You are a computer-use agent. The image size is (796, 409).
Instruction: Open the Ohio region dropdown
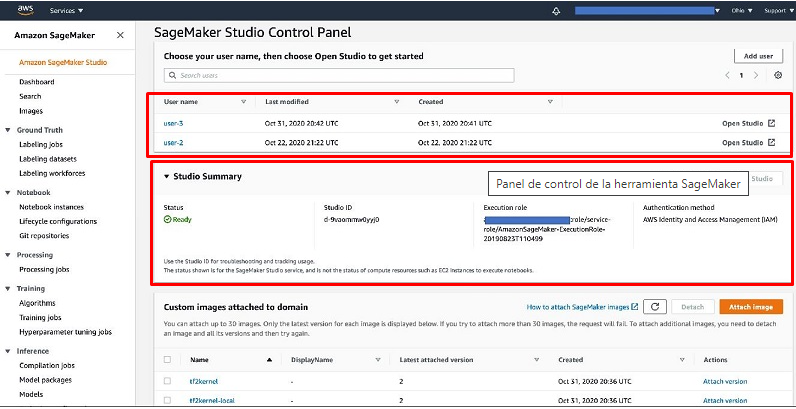point(742,11)
